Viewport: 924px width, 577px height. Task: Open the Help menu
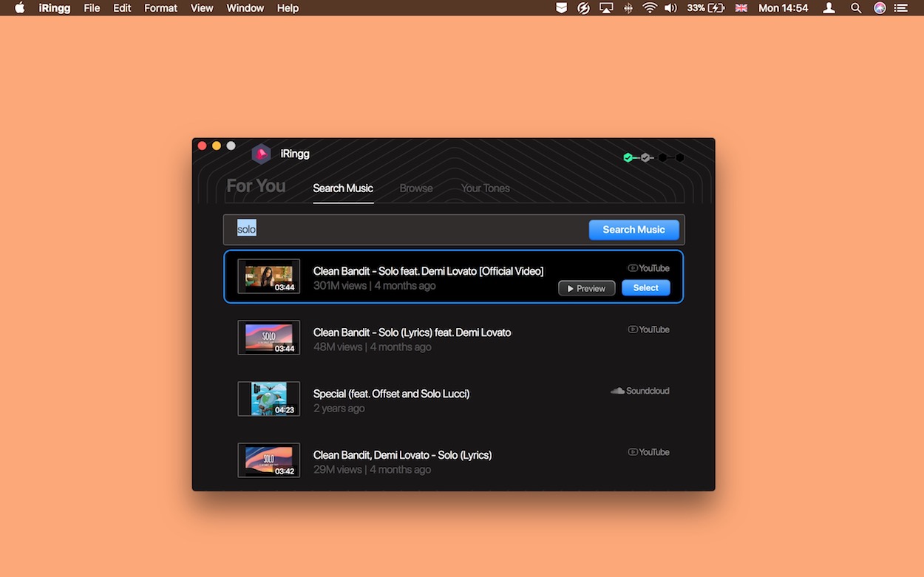point(288,8)
